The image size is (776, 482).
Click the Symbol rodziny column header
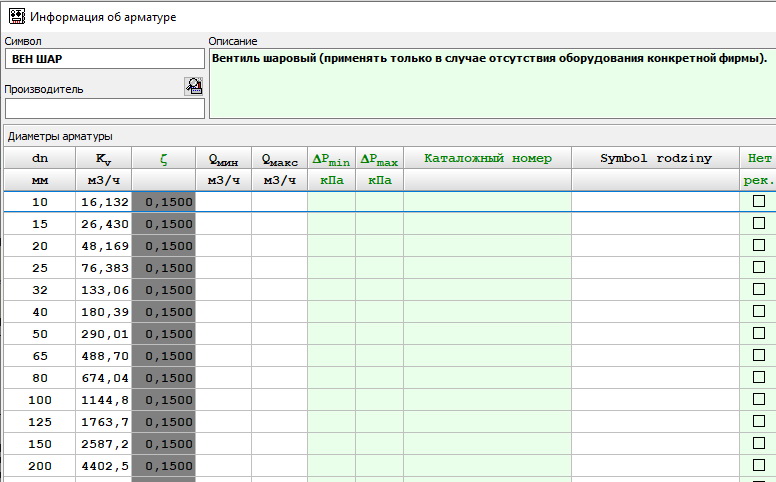click(x=656, y=158)
